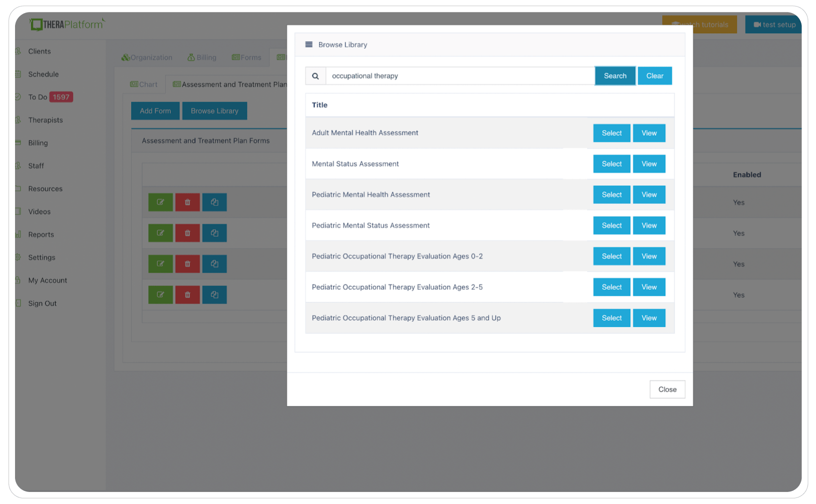The height and width of the screenshot is (504, 816).
Task: Click the Search button in Browse Library
Action: pos(615,76)
